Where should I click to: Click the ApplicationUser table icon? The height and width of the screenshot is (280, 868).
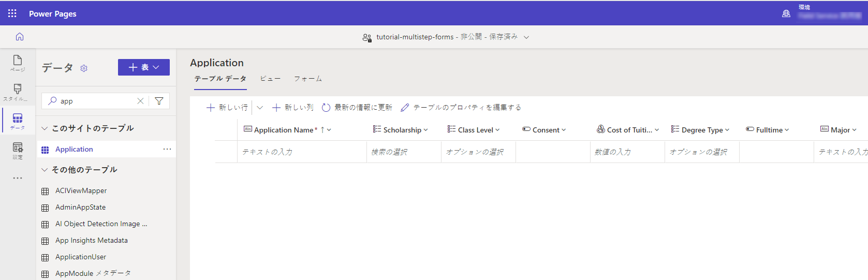45,257
